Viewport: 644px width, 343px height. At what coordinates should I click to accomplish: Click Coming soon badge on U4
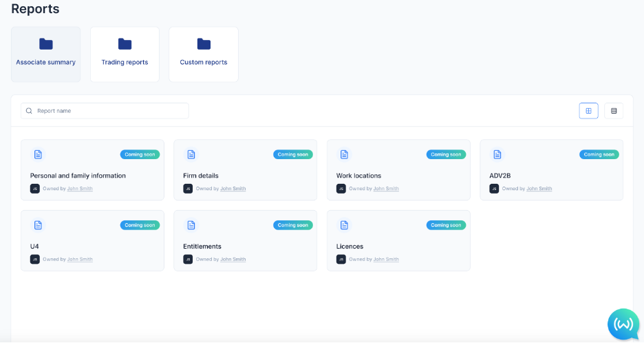pyautogui.click(x=140, y=225)
